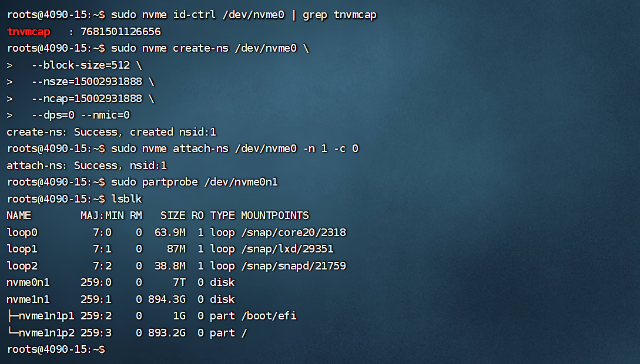The height and width of the screenshot is (364, 640).
Task: Click the '/snap/lxd/29351' mountpoint
Action: pos(287,249)
